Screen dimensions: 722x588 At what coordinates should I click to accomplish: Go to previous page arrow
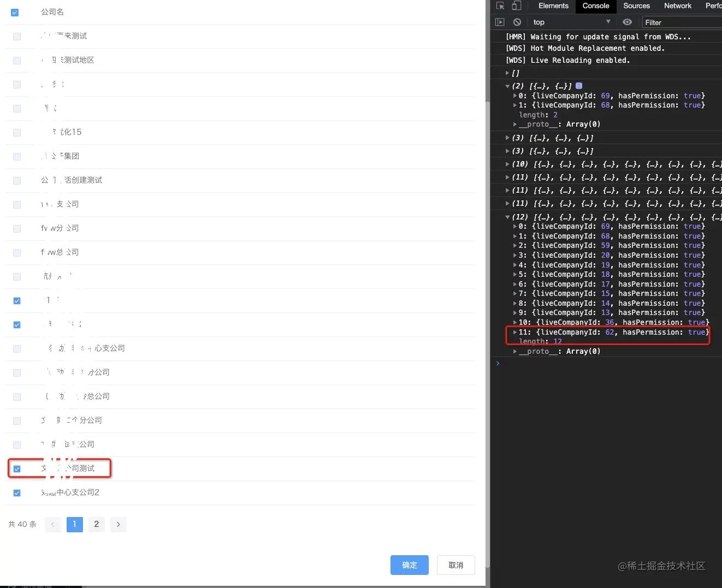pos(53,524)
